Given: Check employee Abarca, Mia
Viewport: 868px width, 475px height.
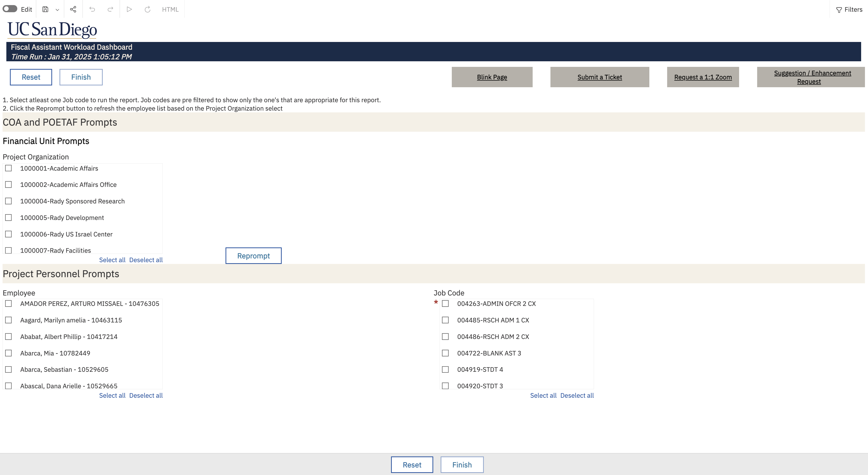Looking at the screenshot, I should (8, 353).
